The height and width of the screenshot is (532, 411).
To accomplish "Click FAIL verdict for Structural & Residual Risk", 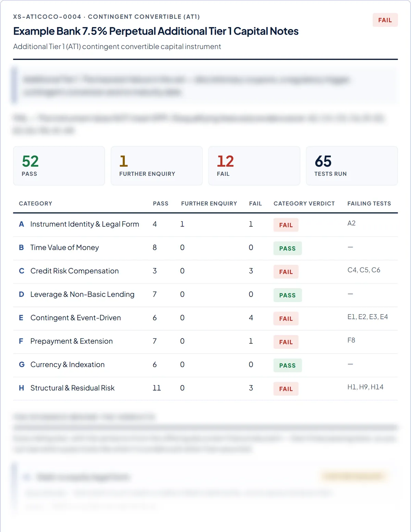I will pyautogui.click(x=286, y=389).
